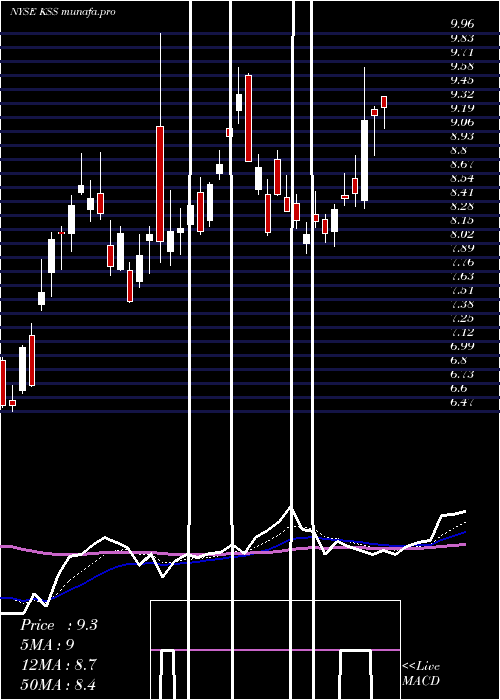Click the 8.67 price axis label
500x700 pixels.
462,164
